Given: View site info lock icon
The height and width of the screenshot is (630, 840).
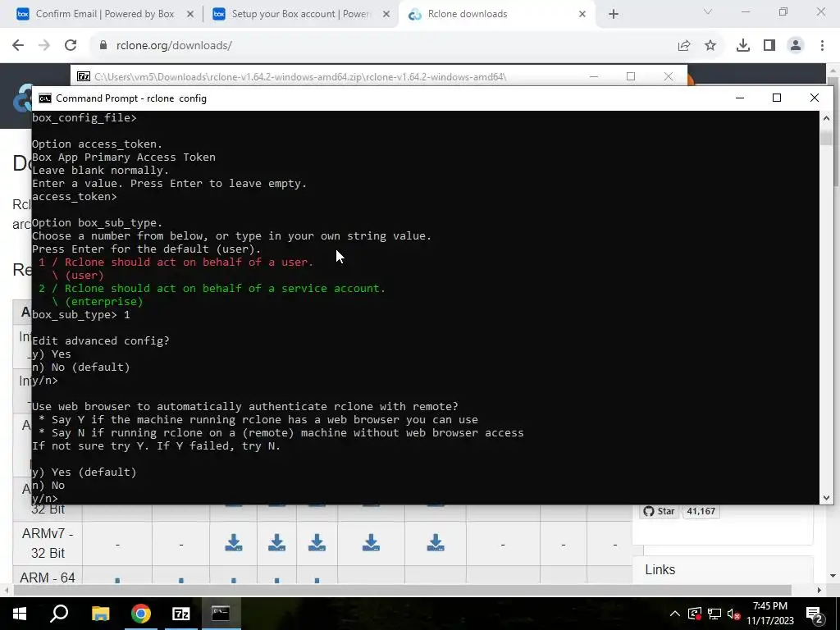Looking at the screenshot, I should [103, 46].
